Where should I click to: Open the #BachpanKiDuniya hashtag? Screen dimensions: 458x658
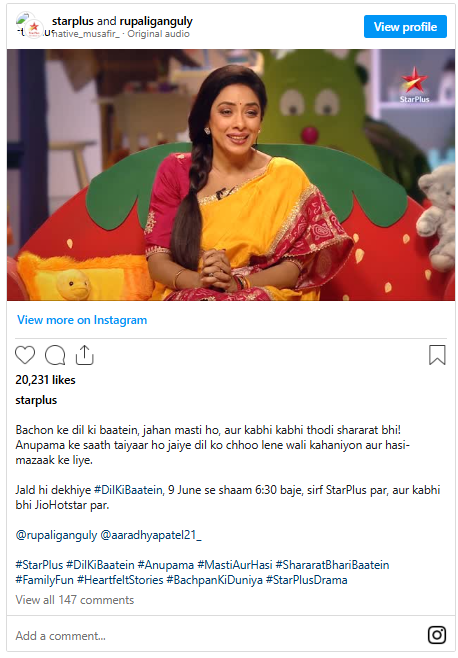[x=215, y=580]
